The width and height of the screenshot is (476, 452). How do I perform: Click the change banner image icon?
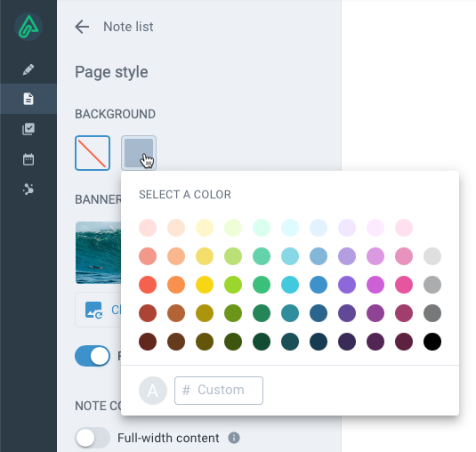point(93,310)
